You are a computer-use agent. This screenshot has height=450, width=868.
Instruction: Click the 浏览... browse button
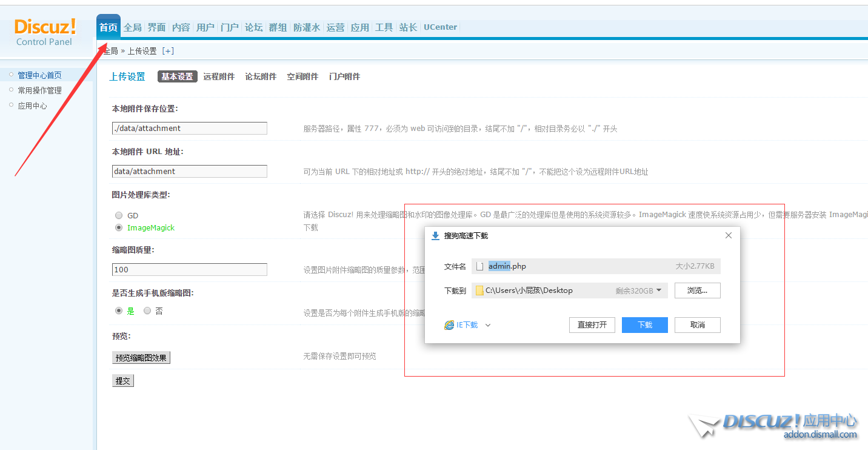click(x=697, y=290)
